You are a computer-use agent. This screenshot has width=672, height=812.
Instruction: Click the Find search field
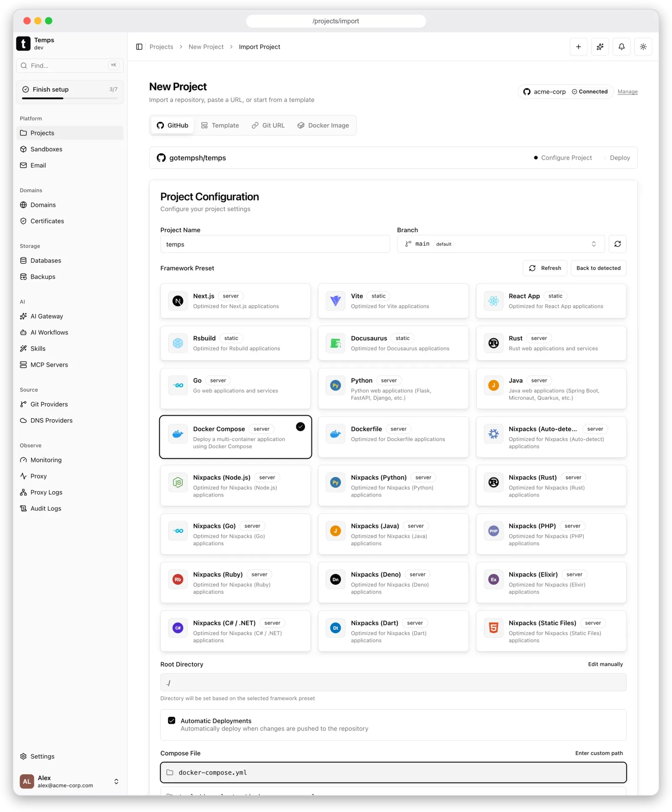click(x=70, y=65)
